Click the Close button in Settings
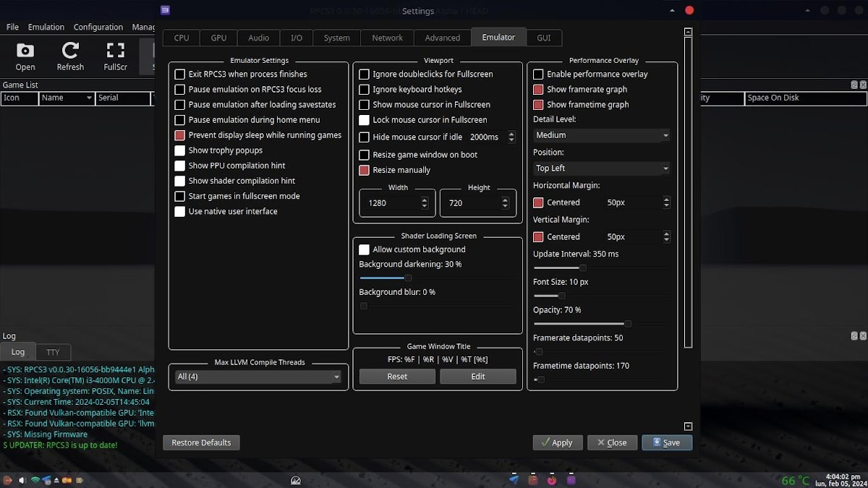Screen dimensions: 868x488 coord(613,442)
